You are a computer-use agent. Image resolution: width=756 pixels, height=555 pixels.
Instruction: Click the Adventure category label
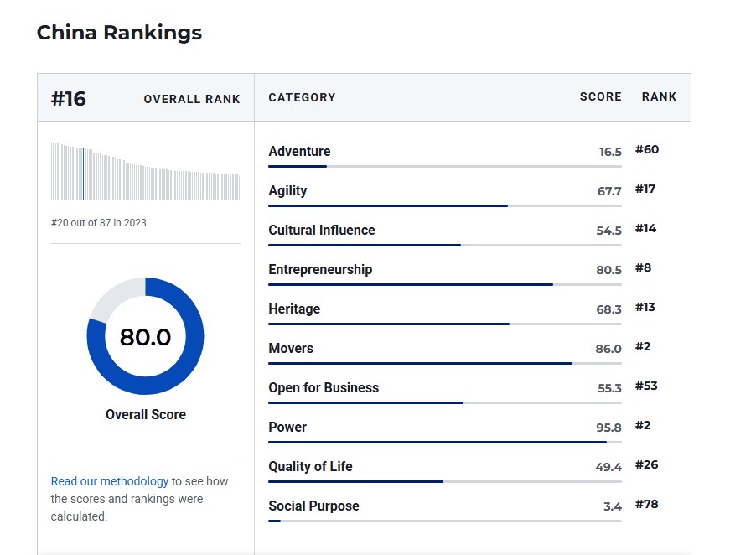299,152
